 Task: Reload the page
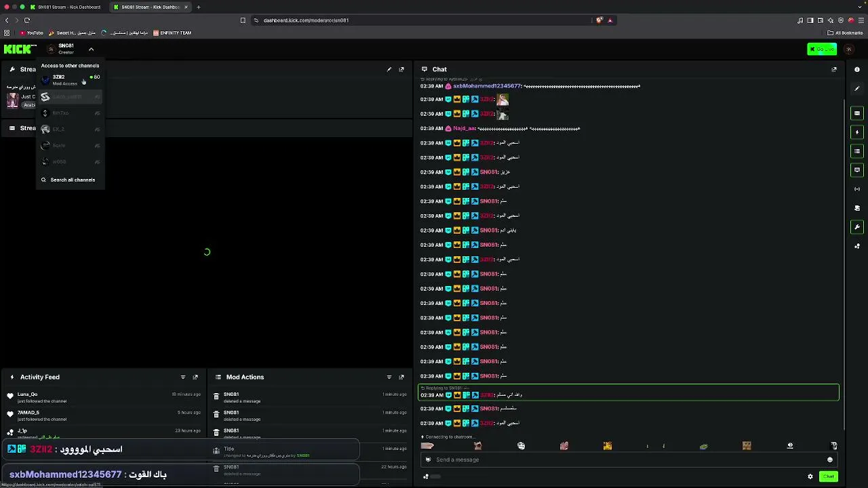tap(27, 20)
